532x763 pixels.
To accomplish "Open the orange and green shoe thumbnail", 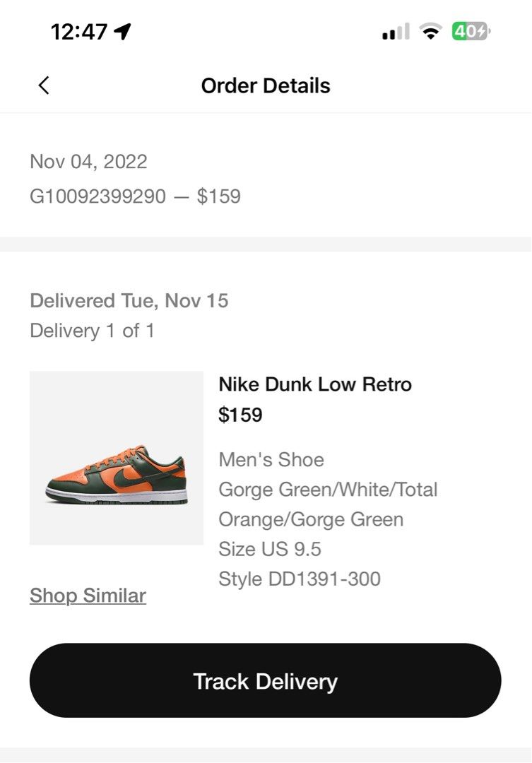I will click(117, 458).
